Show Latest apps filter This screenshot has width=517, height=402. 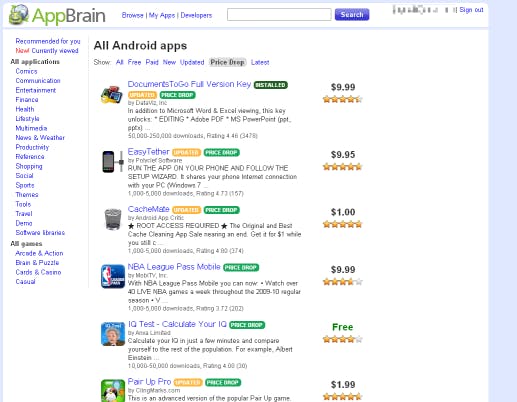[x=260, y=62]
